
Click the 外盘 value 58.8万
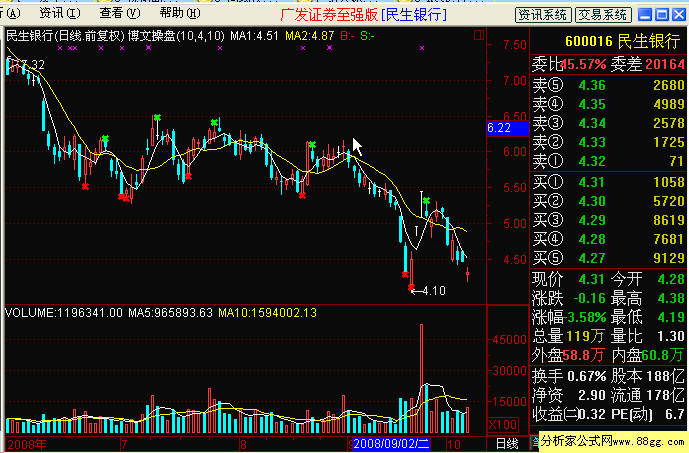click(583, 355)
